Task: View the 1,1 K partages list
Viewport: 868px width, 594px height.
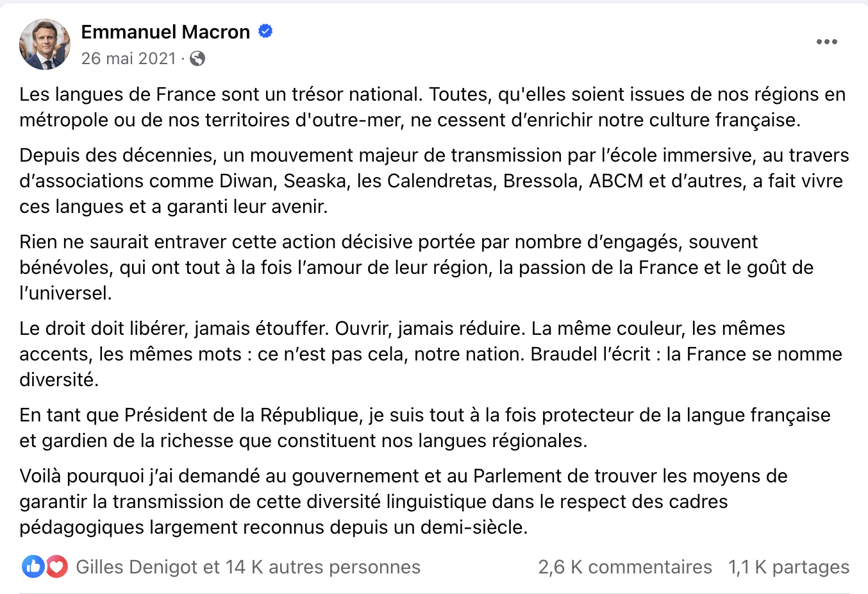Action: point(789,567)
